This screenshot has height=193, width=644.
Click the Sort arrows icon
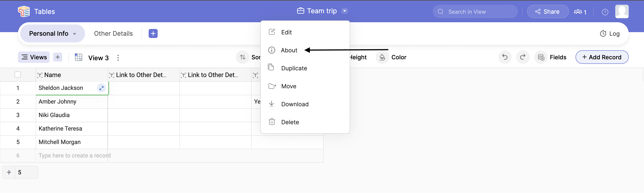coord(243,57)
